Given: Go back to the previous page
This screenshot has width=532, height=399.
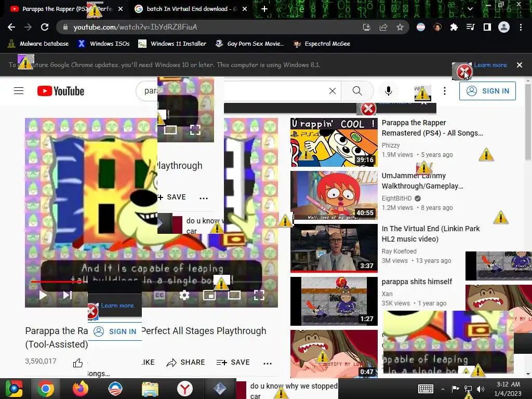Looking at the screenshot, I should (11, 27).
